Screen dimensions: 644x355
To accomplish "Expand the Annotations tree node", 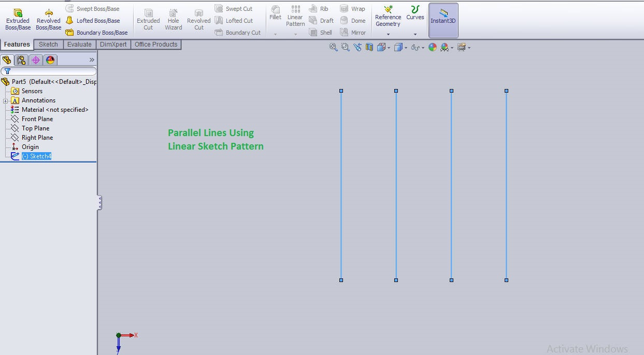I will point(4,100).
